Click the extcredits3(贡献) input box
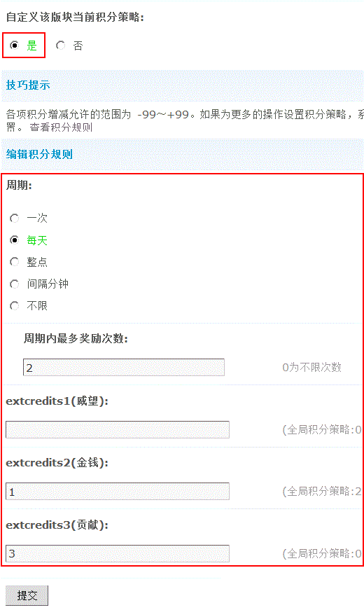This screenshot has width=364, height=610. pos(118,553)
